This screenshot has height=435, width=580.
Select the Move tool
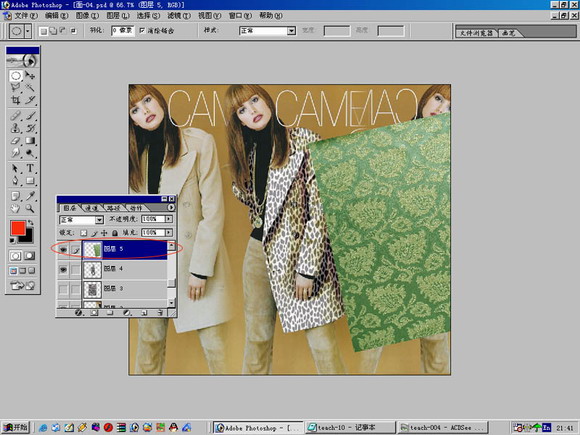30,76
